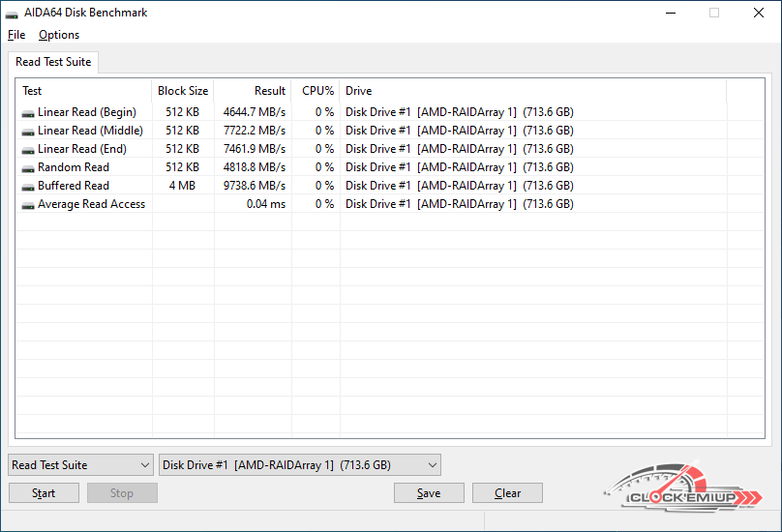Image resolution: width=782 pixels, height=532 pixels.
Task: Sort by the CPU% column header
Action: click(x=317, y=91)
